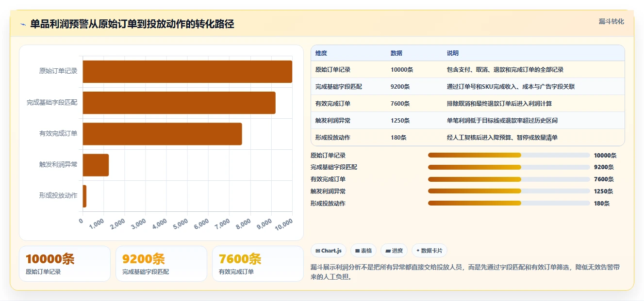The height and width of the screenshot is (301, 644).
Task: Click the description 包含支付、取消、退款和完成订单的全部记录
Action: click(x=505, y=70)
